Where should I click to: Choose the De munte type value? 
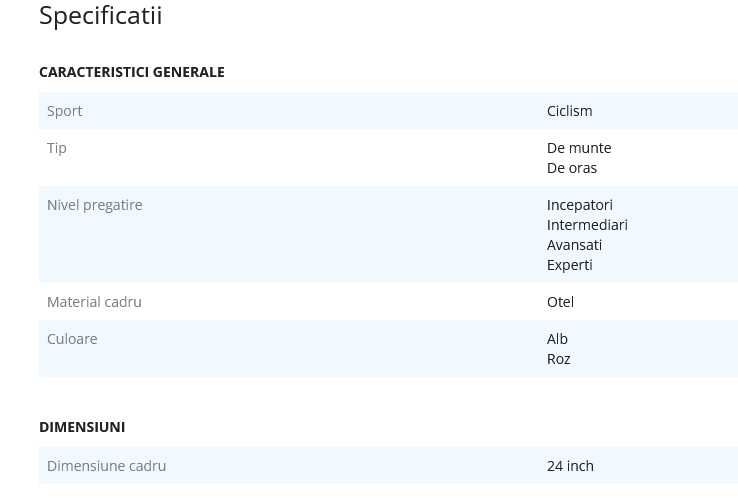click(x=579, y=148)
